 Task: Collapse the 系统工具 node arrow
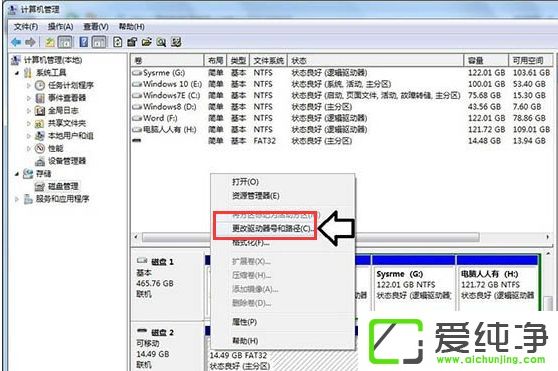17,73
